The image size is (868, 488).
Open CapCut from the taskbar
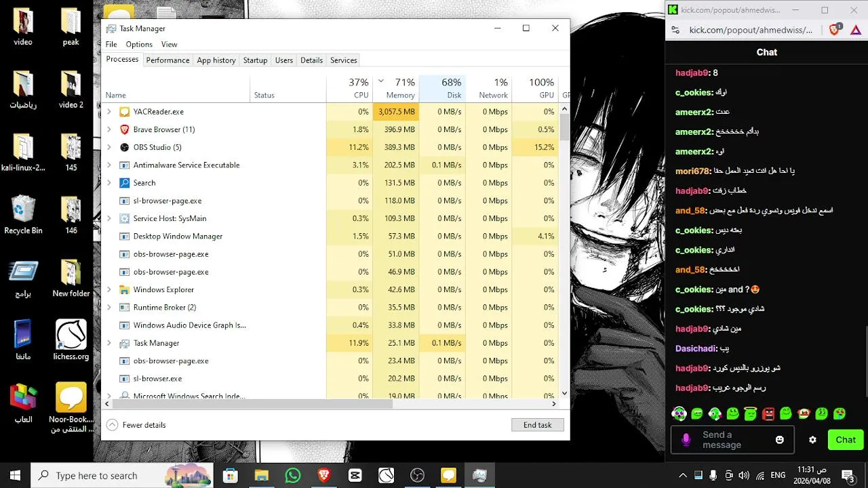tap(355, 475)
